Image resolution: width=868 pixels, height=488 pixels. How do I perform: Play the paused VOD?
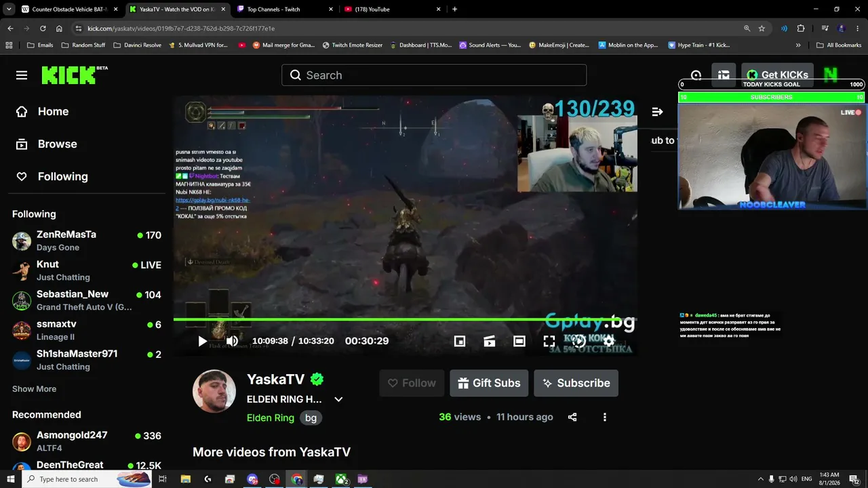pyautogui.click(x=202, y=341)
